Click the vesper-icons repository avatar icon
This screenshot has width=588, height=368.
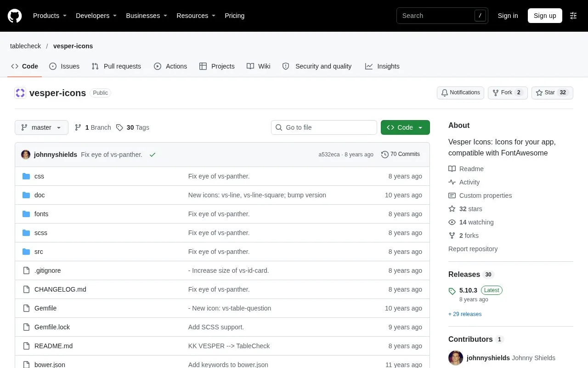point(20,93)
